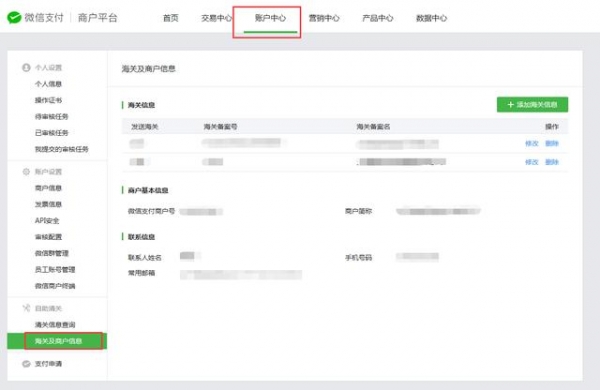Click the 支付申请 section label
Viewport: 600px width, 390px height.
tap(48, 364)
